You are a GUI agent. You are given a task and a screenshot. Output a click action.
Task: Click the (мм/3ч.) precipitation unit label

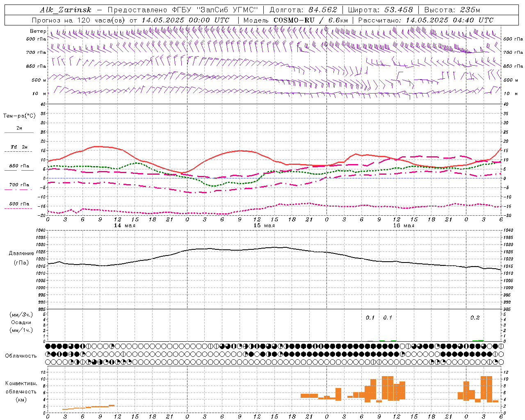tap(21, 315)
